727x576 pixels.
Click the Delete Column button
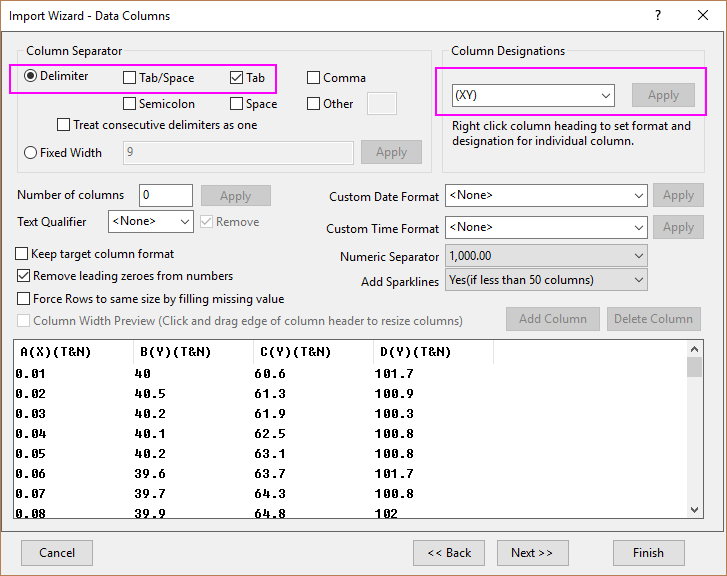pyautogui.click(x=654, y=319)
